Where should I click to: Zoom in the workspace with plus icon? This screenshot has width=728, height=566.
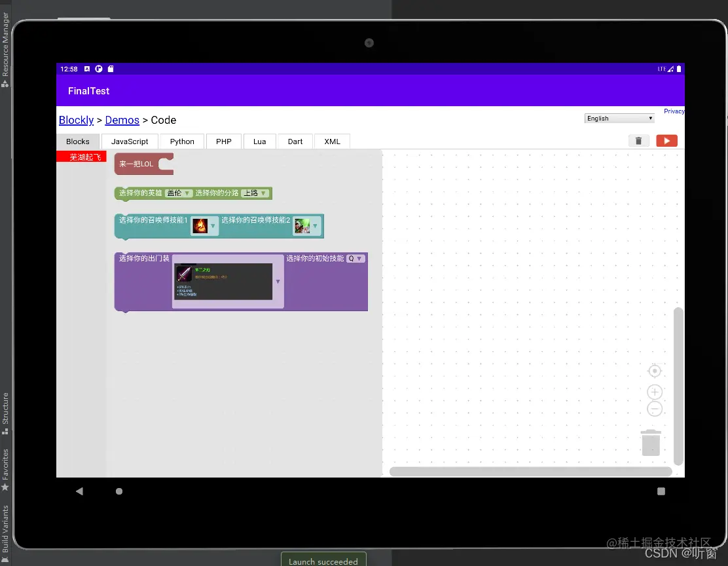(654, 392)
